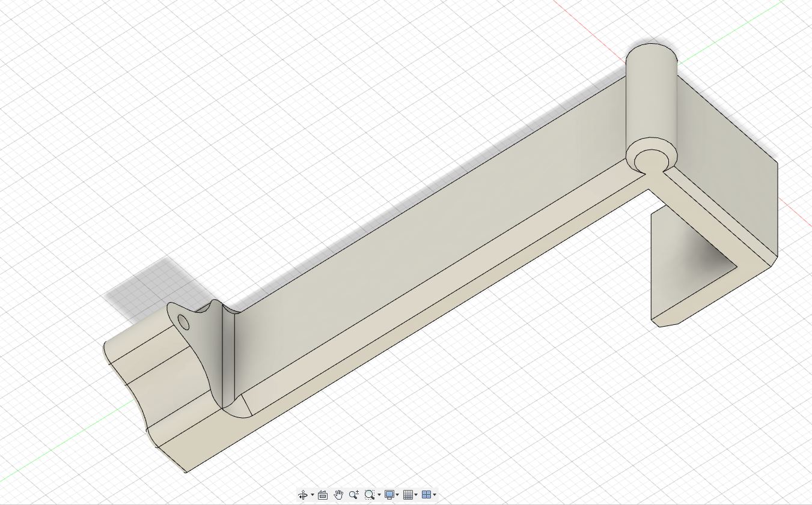
Task: Activate the Zoom tool
Action: pos(353,494)
